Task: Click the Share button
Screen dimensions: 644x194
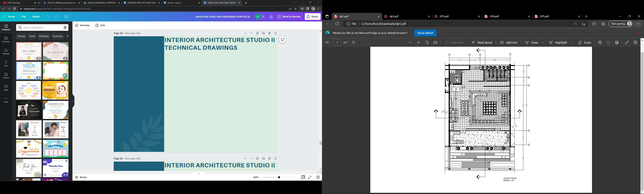Action: (312, 17)
